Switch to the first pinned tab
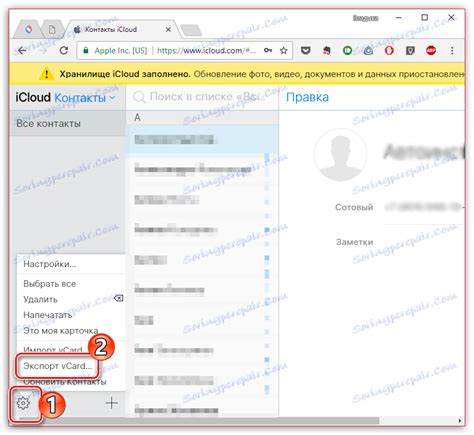This screenshot has height=435, width=474. tap(29, 29)
